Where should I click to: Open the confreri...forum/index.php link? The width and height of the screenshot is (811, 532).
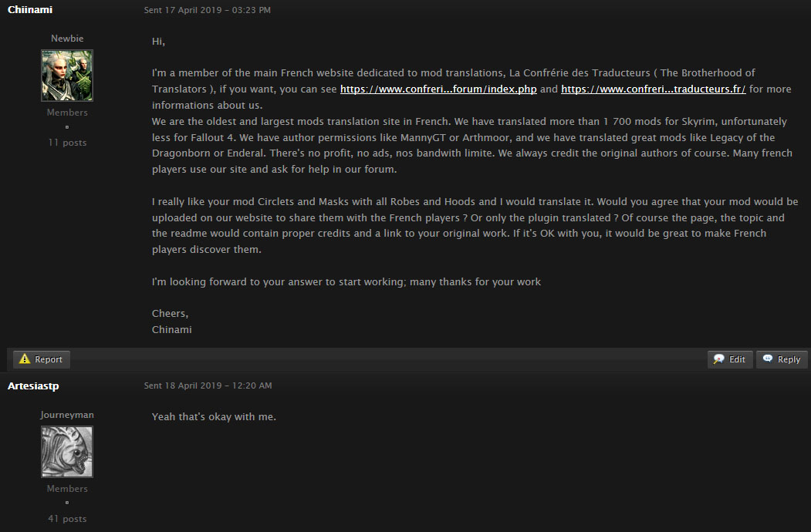click(x=438, y=89)
